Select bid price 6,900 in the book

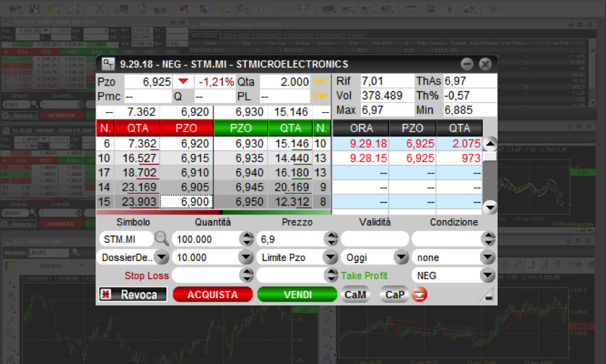coord(187,201)
